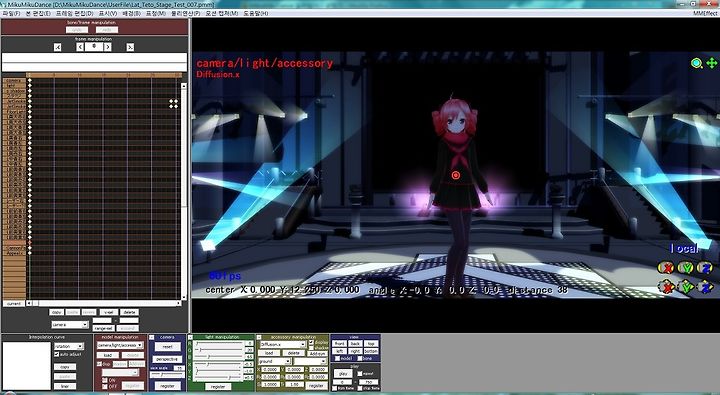720x395 pixels.
Task: Click the local X-axis rotate icon
Action: 666,267
